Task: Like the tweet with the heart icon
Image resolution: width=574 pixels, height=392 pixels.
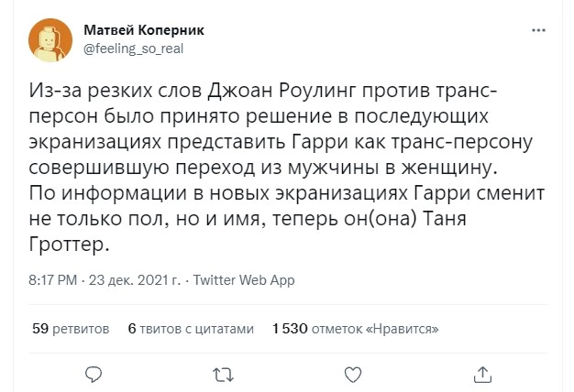Action: pos(352,374)
